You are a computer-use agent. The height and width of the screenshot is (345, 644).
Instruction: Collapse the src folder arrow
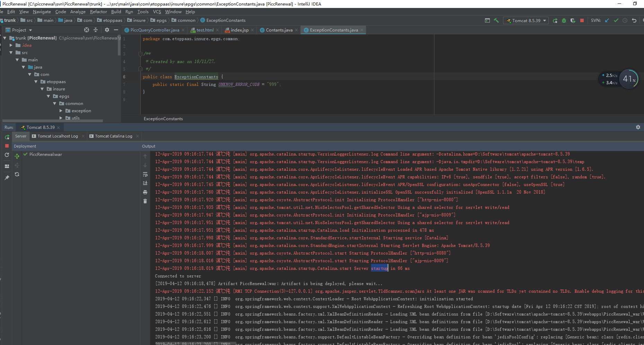11,52
